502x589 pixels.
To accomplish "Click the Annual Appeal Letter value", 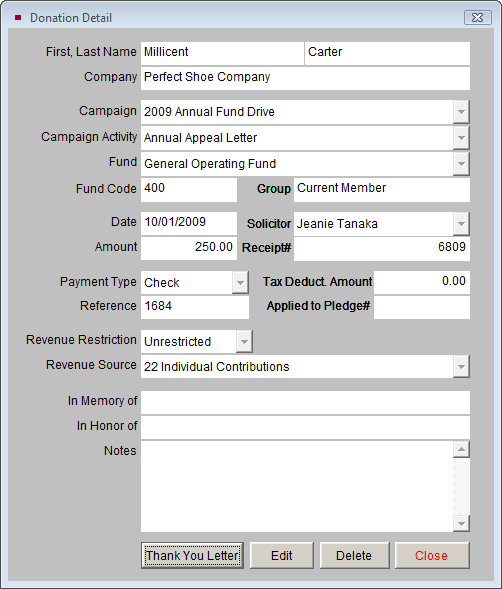I will click(201, 138).
